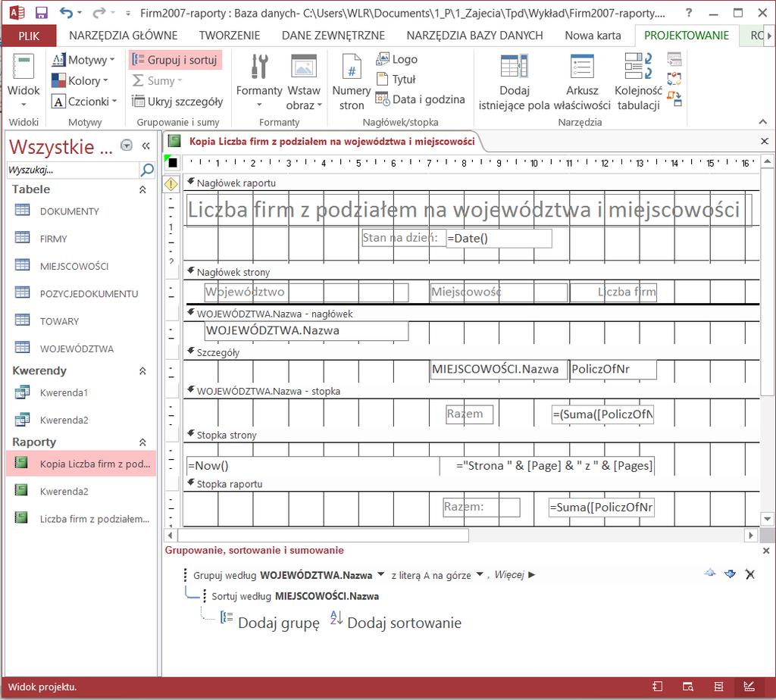The width and height of the screenshot is (776, 700).
Task: Switch to report view from status bar
Action: pos(657,686)
